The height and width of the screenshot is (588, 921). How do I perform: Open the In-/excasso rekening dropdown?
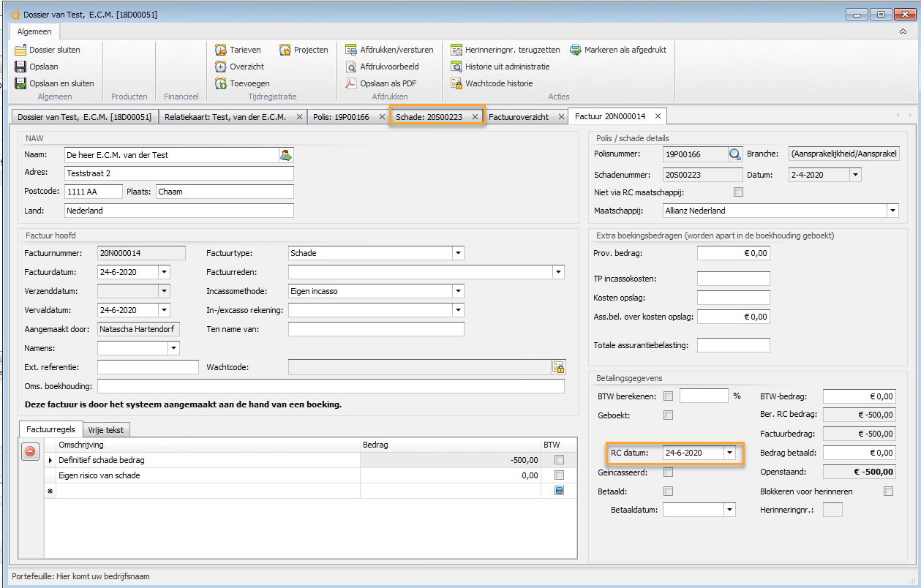[x=458, y=310]
